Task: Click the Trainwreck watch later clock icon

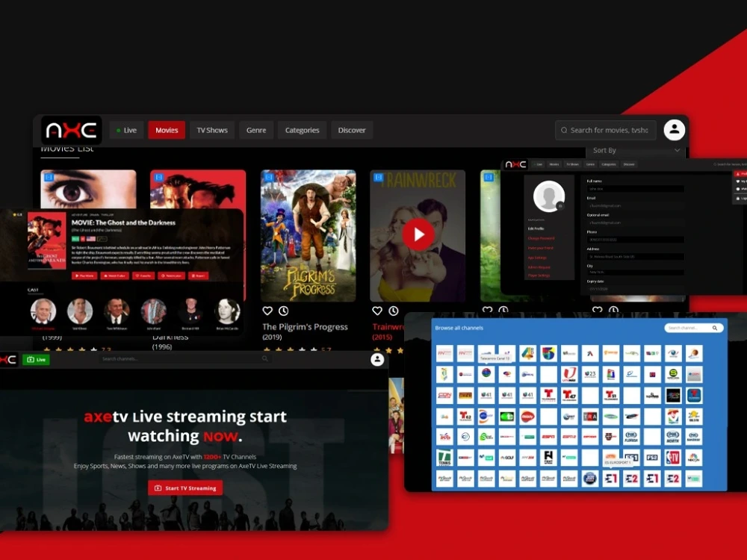Action: coord(394,311)
